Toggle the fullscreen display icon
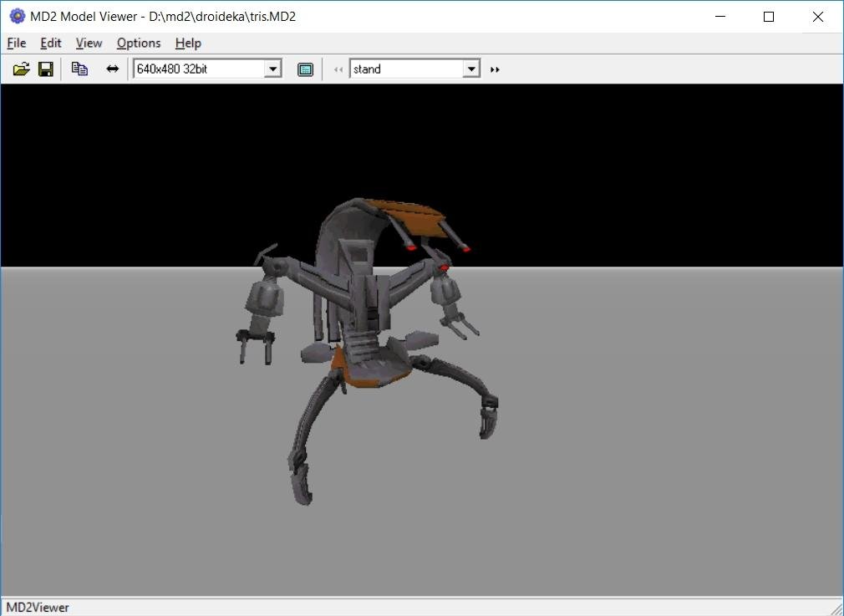The image size is (844, 616). 305,69
